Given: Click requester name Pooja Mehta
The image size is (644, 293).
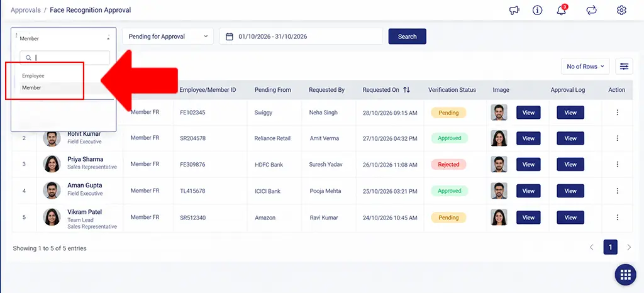Looking at the screenshot, I should click(x=325, y=191).
